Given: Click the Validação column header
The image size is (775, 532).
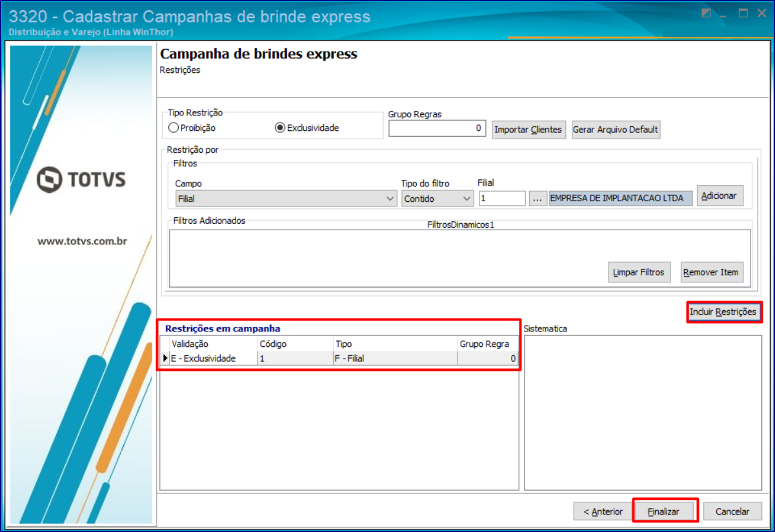Looking at the screenshot, I should click(213, 344).
